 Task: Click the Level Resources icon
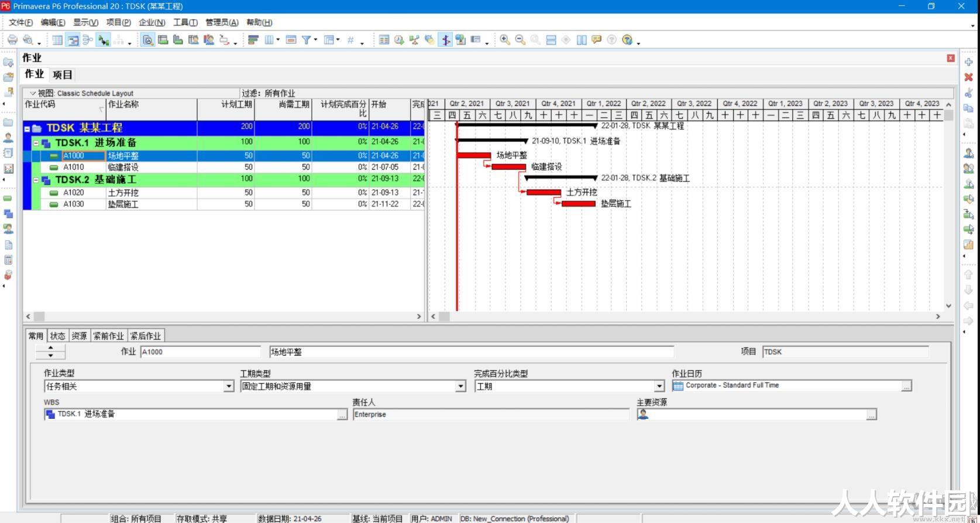click(x=414, y=40)
